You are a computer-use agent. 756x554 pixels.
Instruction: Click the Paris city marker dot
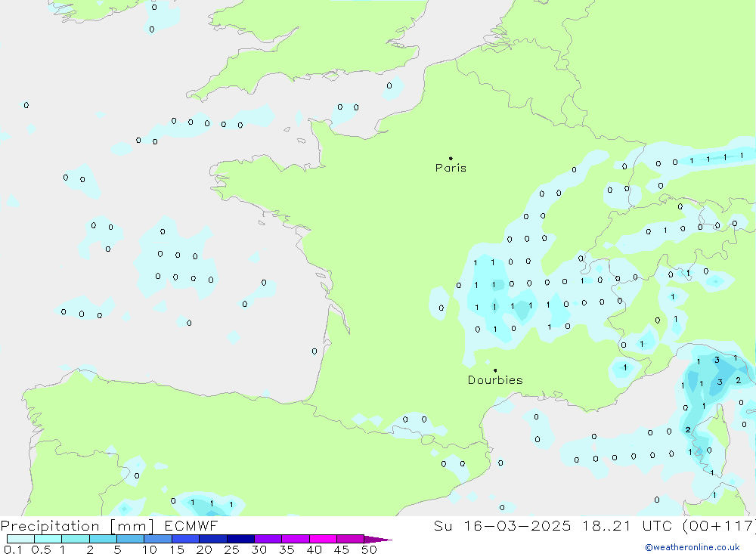point(451,159)
